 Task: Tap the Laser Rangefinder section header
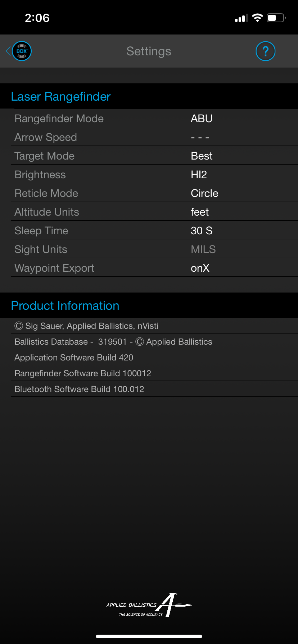61,97
